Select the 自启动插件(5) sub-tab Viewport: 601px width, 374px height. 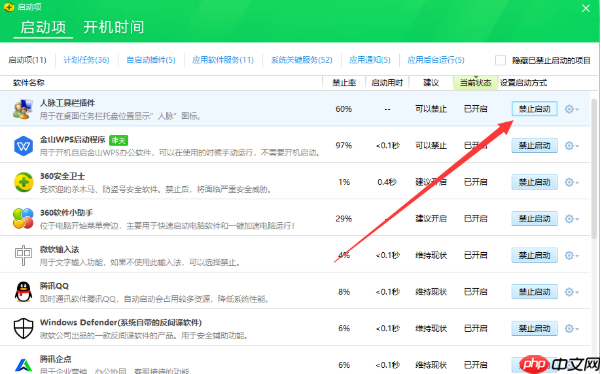coord(151,60)
